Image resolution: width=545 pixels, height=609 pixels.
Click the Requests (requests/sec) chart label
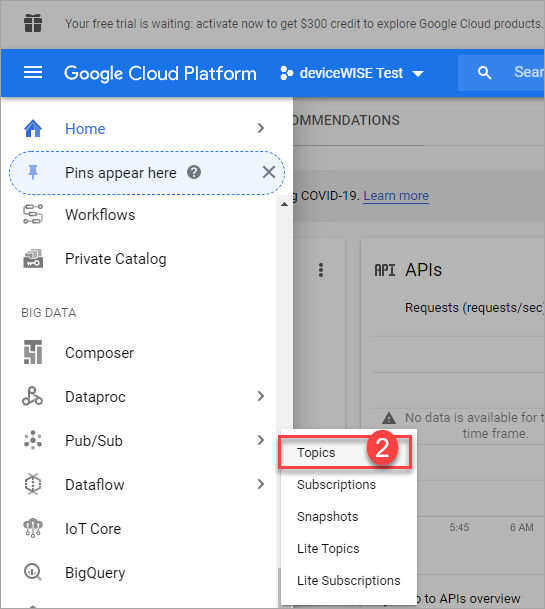[x=474, y=308]
